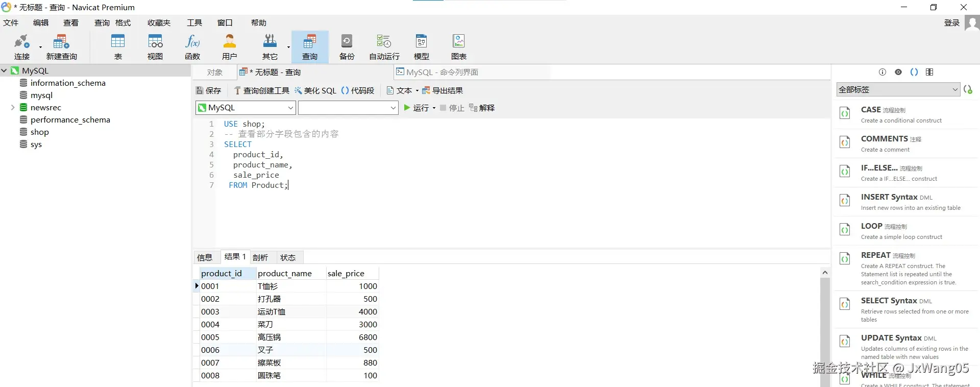Open the Text (文本) dropdown
The image size is (980, 387).
pos(403,90)
